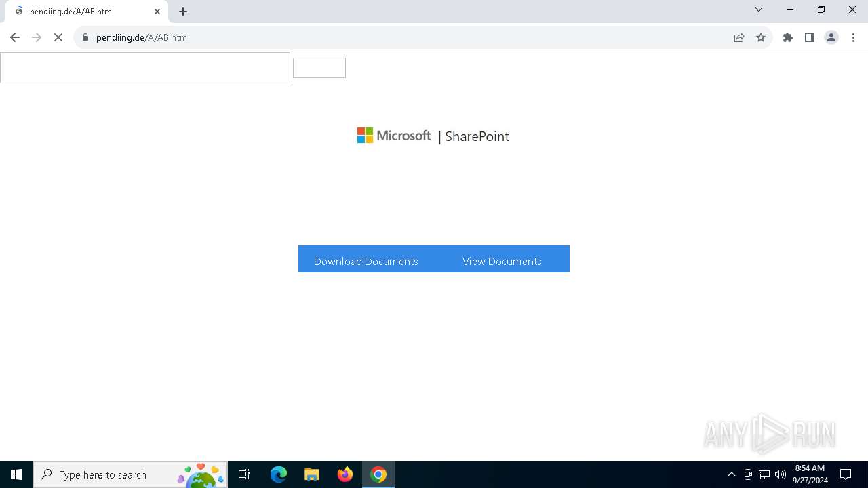Launch Microsoft Edge from taskbar
Screen dimensions: 868x488
click(x=279, y=474)
